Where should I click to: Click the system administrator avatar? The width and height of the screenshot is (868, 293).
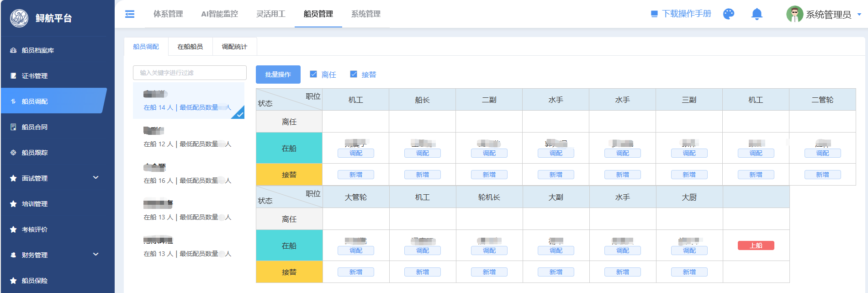[794, 14]
